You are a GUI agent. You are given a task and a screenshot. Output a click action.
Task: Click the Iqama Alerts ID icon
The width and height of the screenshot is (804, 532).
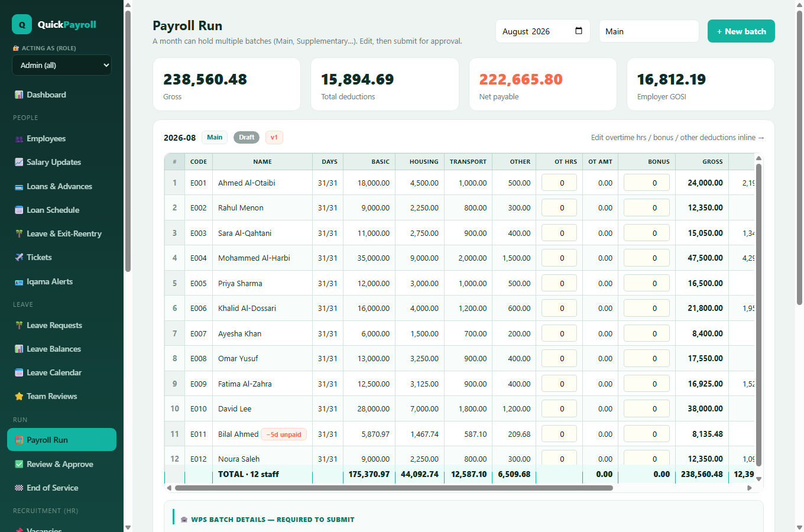pyautogui.click(x=19, y=281)
